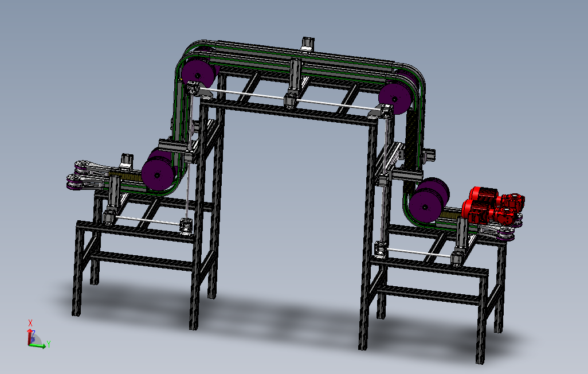588x374 pixels.
Task: Select the white shaft on the left lower table
Action: click(148, 220)
